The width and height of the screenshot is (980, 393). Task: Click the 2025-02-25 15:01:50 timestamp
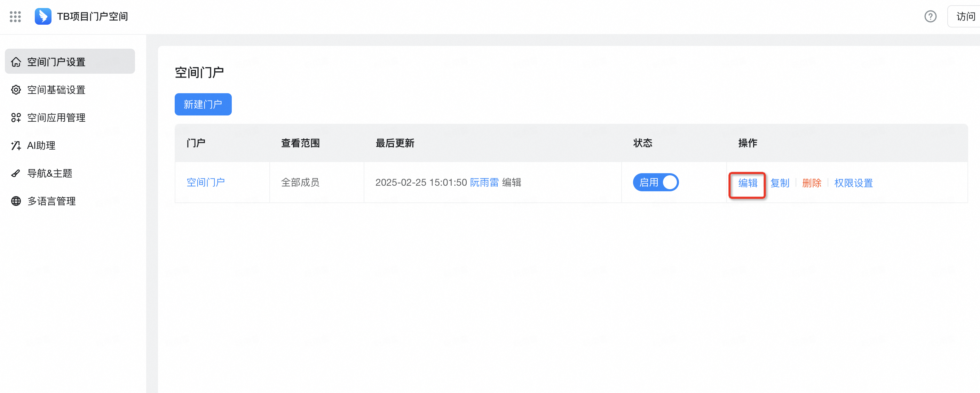tap(421, 183)
